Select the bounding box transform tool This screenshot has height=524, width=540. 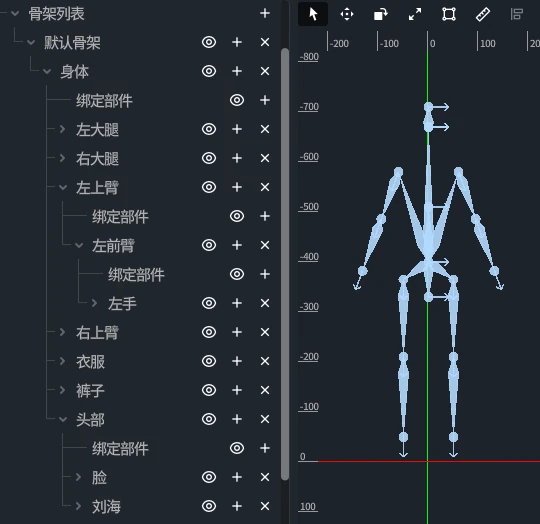pos(449,14)
